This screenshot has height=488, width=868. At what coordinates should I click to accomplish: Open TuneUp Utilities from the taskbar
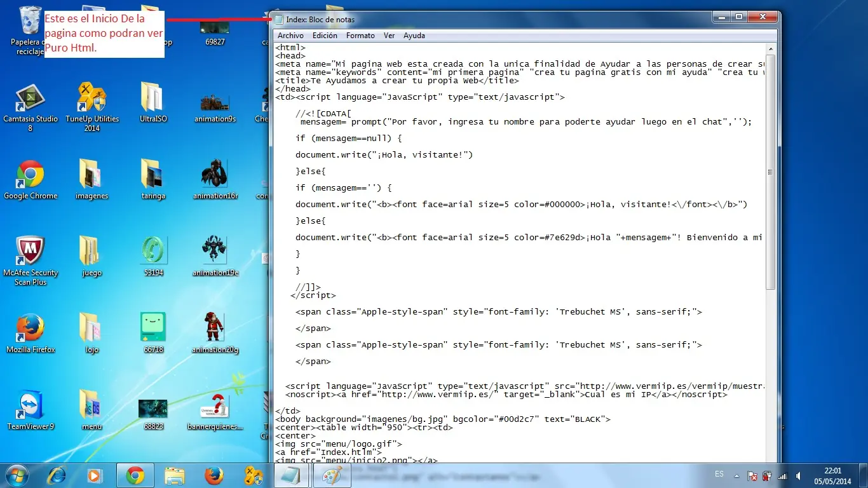[x=254, y=475]
